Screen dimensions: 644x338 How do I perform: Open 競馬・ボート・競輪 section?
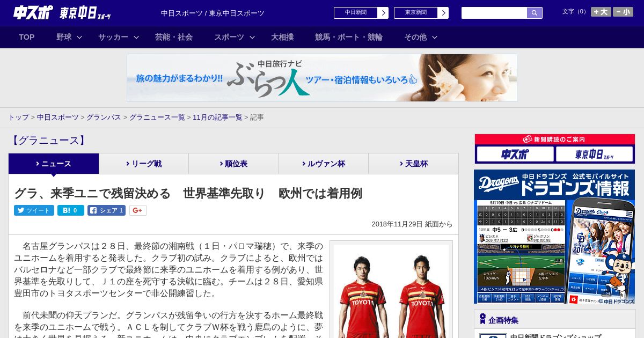coord(349,37)
